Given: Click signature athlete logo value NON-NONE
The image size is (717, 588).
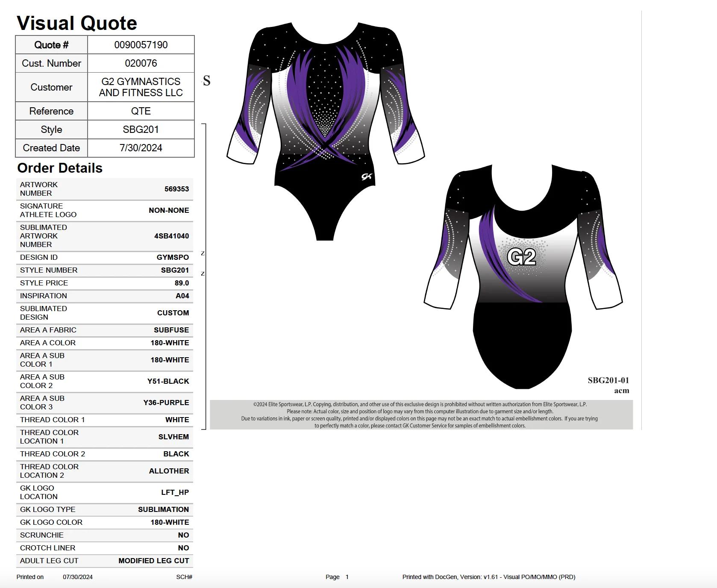Looking at the screenshot, I should [169, 210].
